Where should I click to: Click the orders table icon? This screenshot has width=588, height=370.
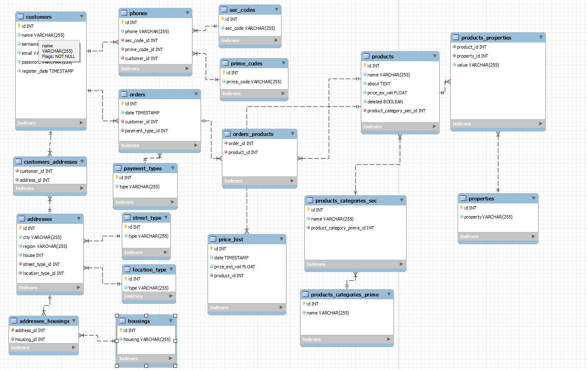(124, 94)
